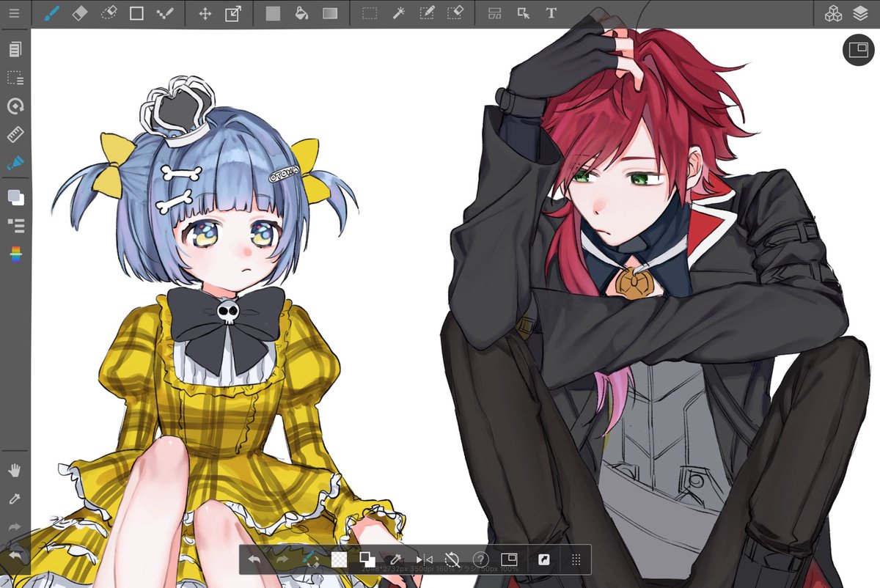880x588 pixels.
Task: Flip canvas horizontally in shortcut bar
Action: pos(424,559)
